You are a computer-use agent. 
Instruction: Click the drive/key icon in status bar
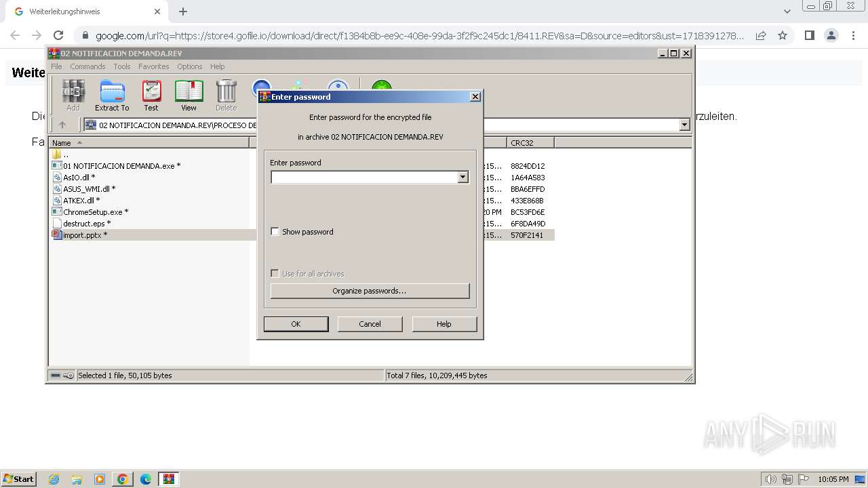pyautogui.click(x=62, y=375)
